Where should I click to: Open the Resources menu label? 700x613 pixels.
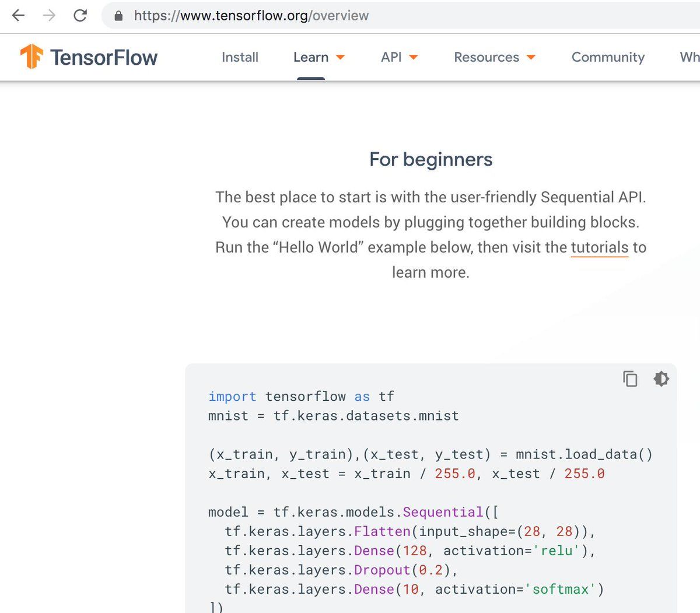[x=487, y=57]
